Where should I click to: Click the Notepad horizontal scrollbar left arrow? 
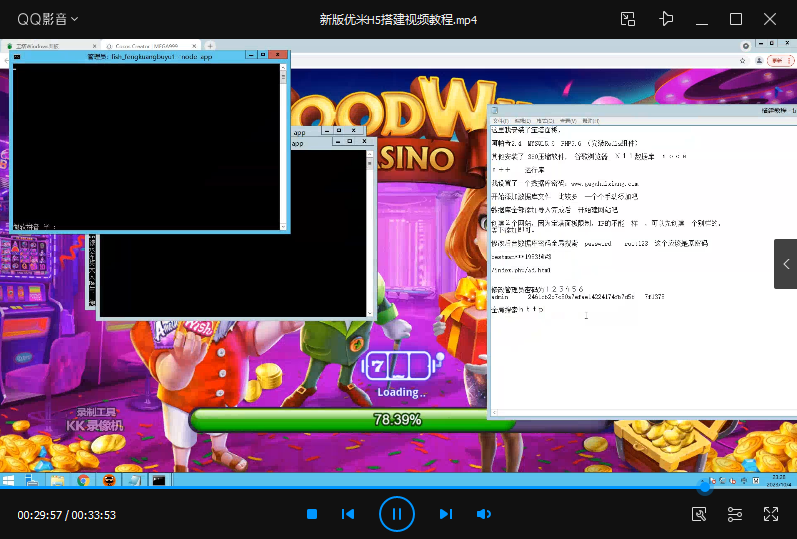click(494, 413)
